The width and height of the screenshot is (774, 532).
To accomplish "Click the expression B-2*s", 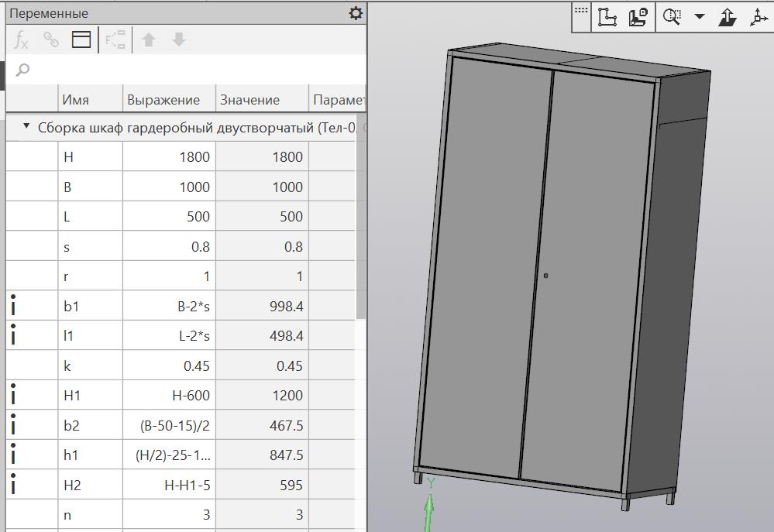I will click(194, 307).
